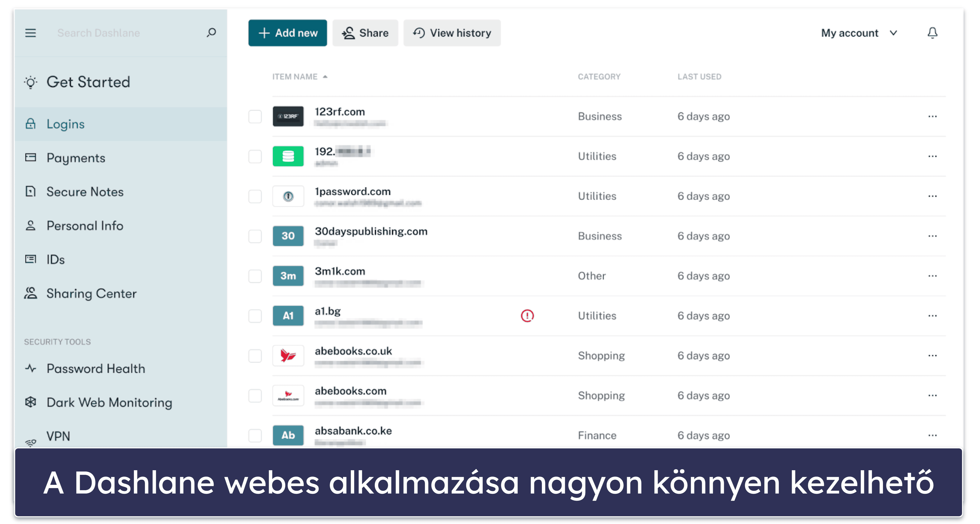The image size is (980, 524).
Task: Click the abebooks.co.uk bird logo
Action: [x=288, y=356]
